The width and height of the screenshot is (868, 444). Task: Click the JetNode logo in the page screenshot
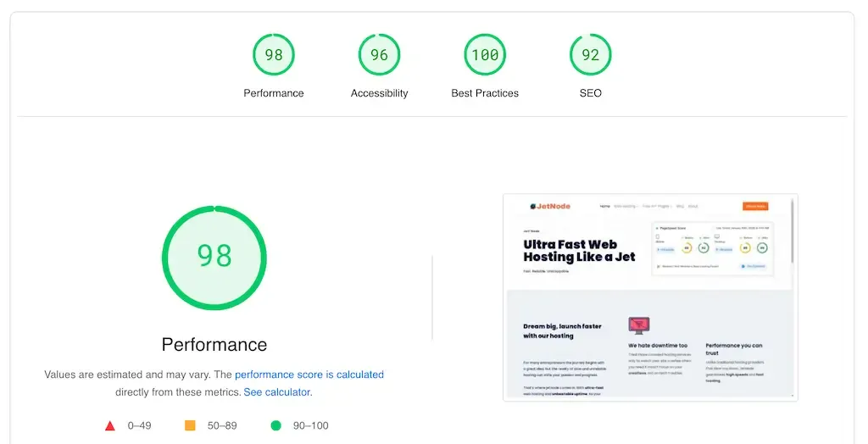click(x=554, y=206)
